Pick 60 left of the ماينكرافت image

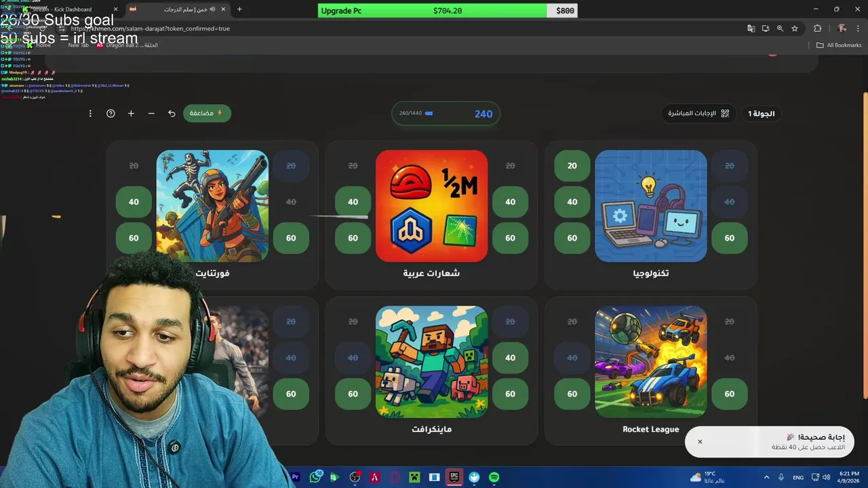pyautogui.click(x=353, y=394)
